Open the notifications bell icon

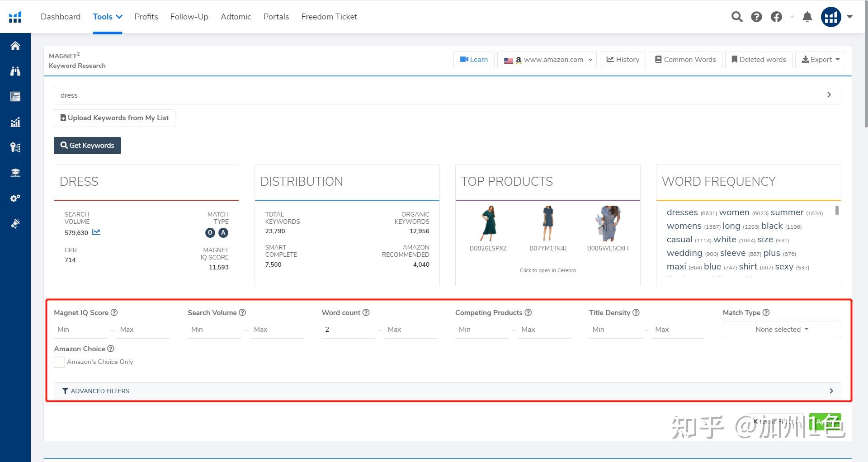(807, 17)
